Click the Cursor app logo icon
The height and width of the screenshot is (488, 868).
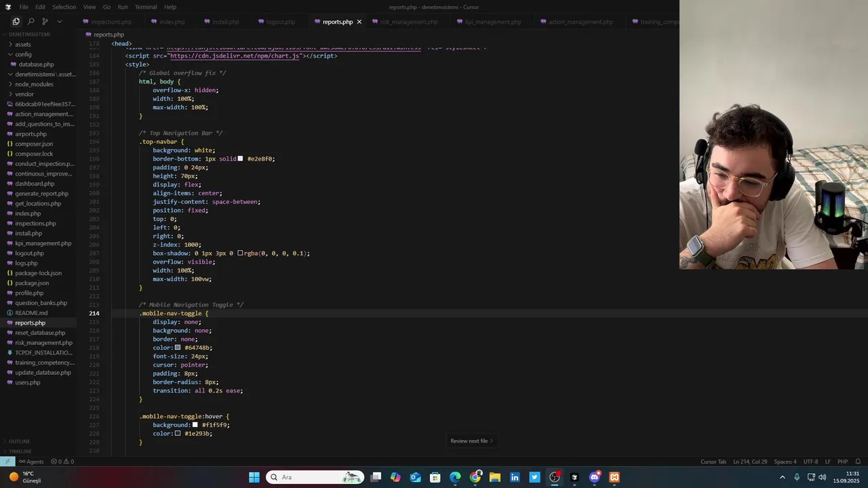pos(8,7)
